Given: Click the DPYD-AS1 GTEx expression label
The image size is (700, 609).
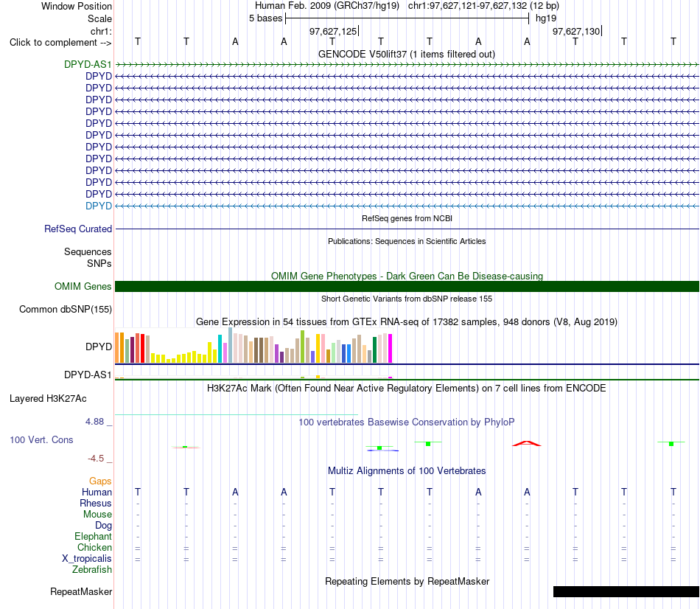Looking at the screenshot, I should [88, 375].
